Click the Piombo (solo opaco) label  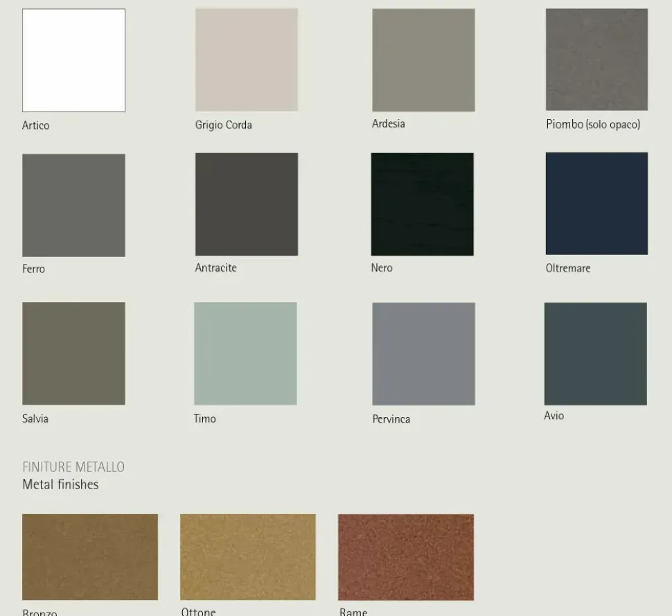(592, 125)
